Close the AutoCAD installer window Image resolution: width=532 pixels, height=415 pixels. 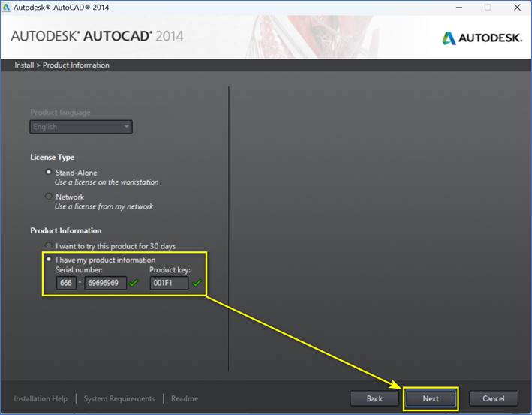[x=517, y=7]
